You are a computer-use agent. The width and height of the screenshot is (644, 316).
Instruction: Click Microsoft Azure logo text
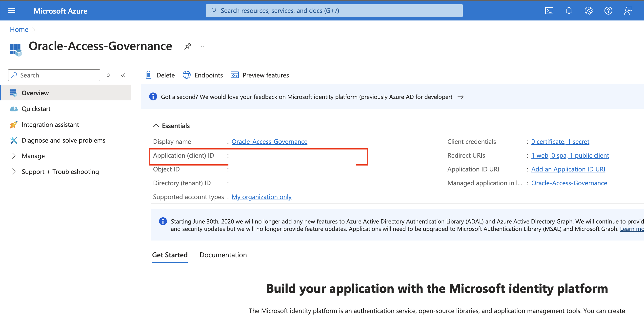[60, 11]
